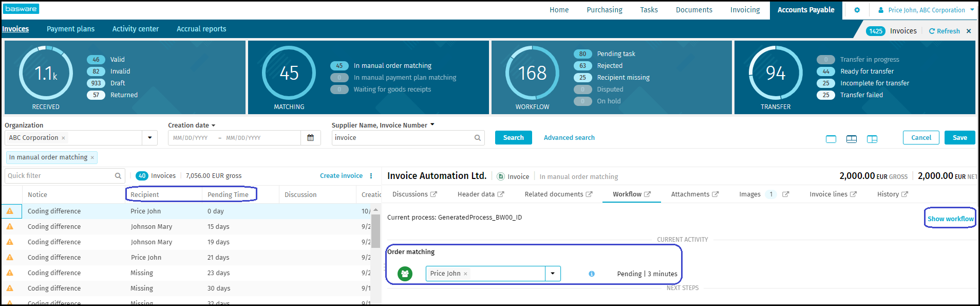Screen dimensions: 980x306
Task: Expand the Organization dropdown
Action: tap(149, 138)
